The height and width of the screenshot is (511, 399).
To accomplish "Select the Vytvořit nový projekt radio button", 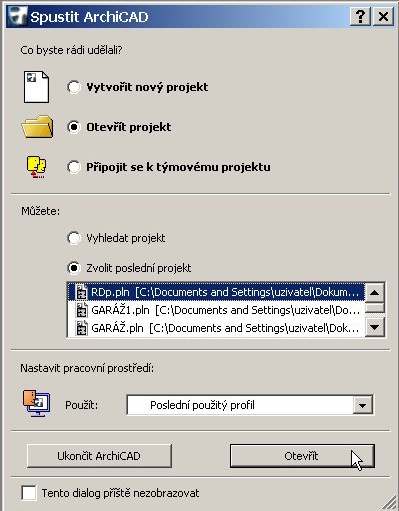I will tap(74, 87).
